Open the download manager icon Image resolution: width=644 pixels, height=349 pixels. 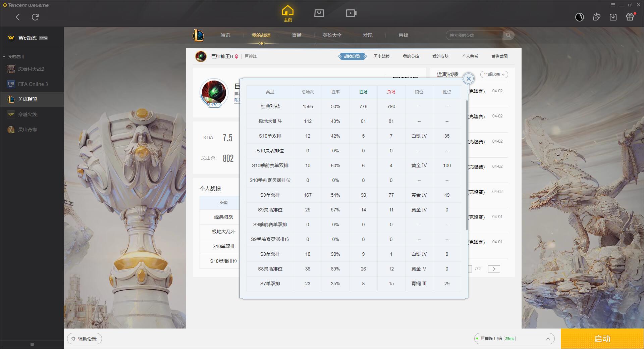click(613, 17)
